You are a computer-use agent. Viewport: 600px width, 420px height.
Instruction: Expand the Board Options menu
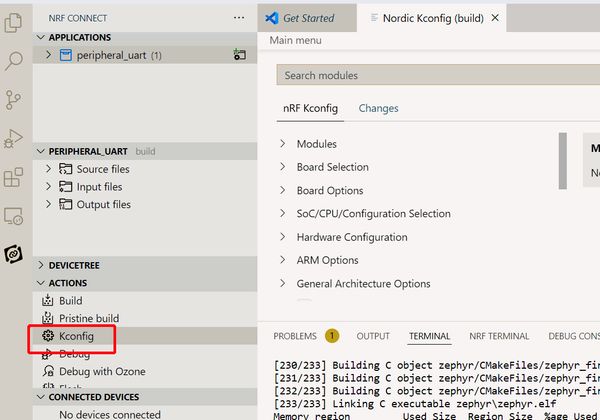[x=282, y=190]
